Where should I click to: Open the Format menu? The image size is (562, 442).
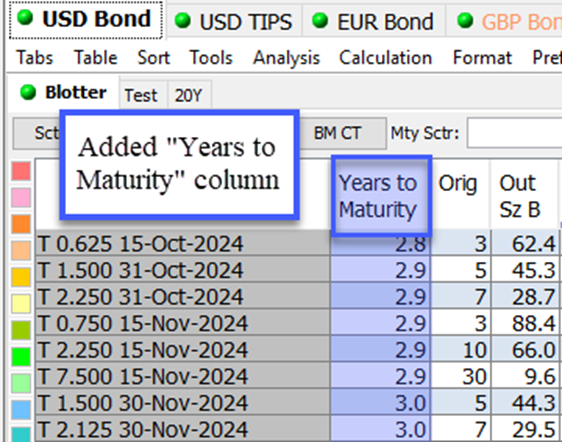(482, 58)
